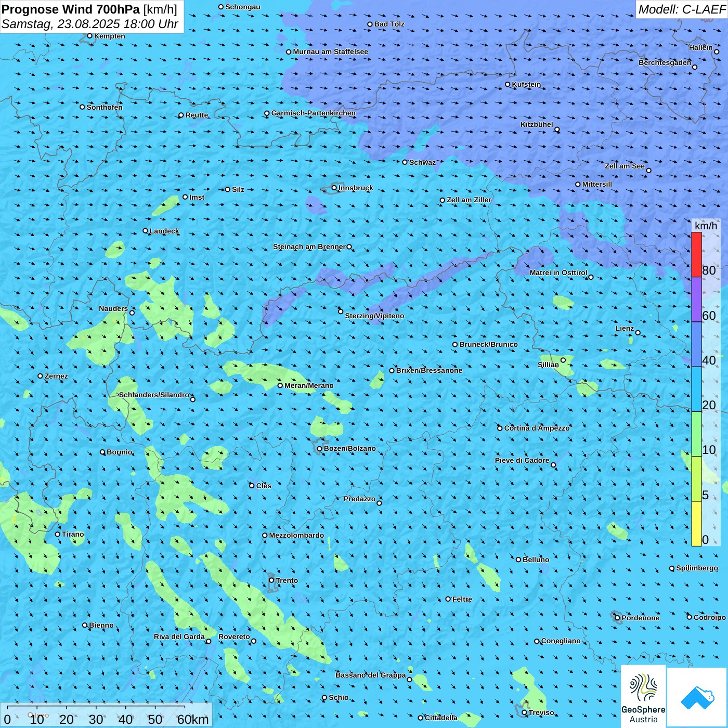Screen dimensions: 728x728
Task: Click the Feltre label
Action: point(462,599)
